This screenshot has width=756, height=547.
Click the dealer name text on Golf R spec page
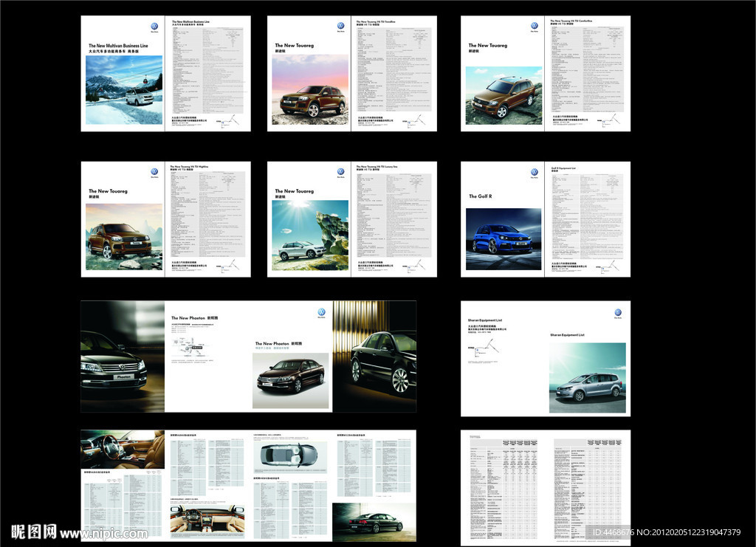pyautogui.click(x=569, y=264)
